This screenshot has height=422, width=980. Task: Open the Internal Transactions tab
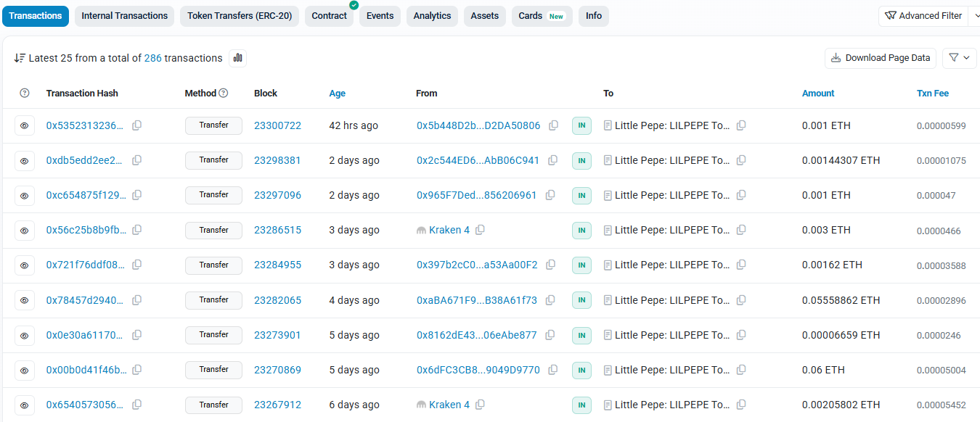point(124,16)
